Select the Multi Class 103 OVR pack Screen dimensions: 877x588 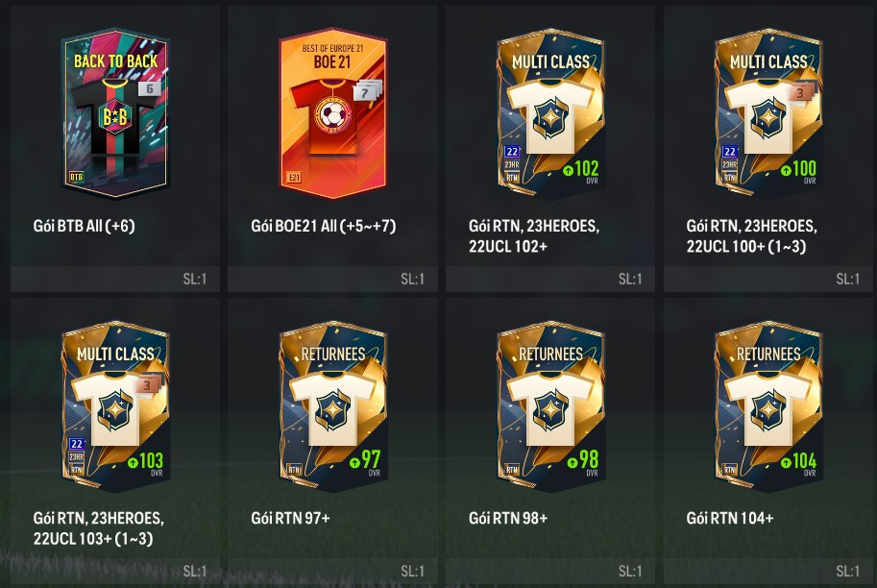[x=115, y=406]
